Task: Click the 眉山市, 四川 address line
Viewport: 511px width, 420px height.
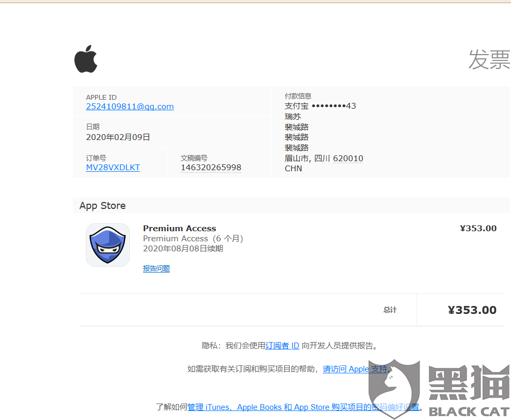Action: (x=323, y=159)
